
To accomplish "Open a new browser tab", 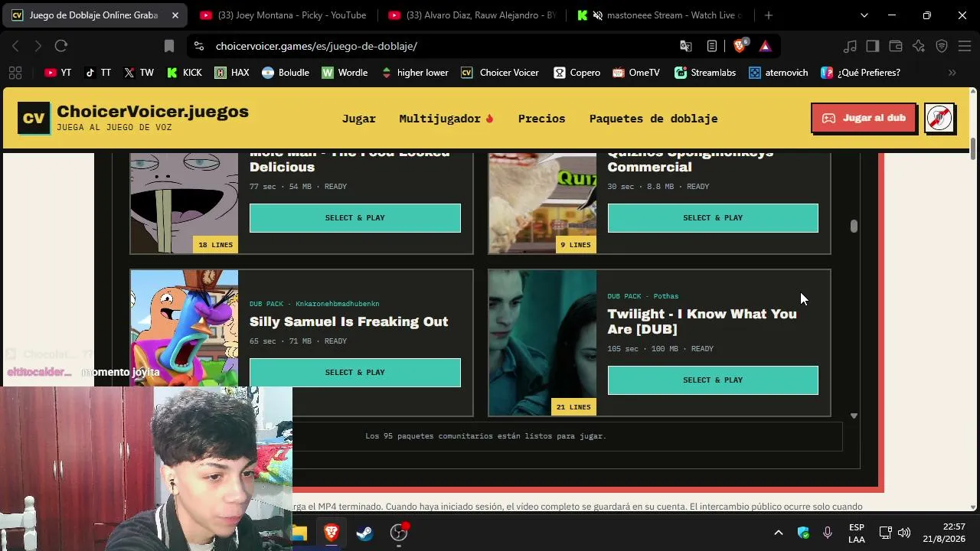I will pos(769,15).
